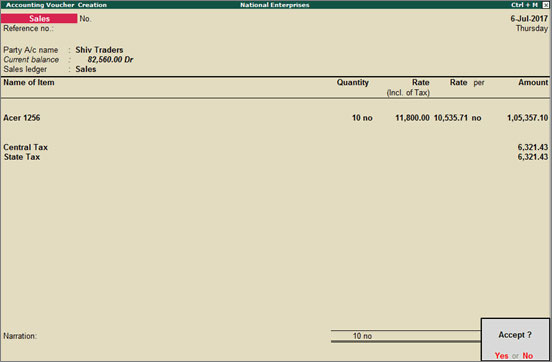Image resolution: width=552 pixels, height=362 pixels.
Task: Click the rate value 10,535.71
Action: point(451,118)
